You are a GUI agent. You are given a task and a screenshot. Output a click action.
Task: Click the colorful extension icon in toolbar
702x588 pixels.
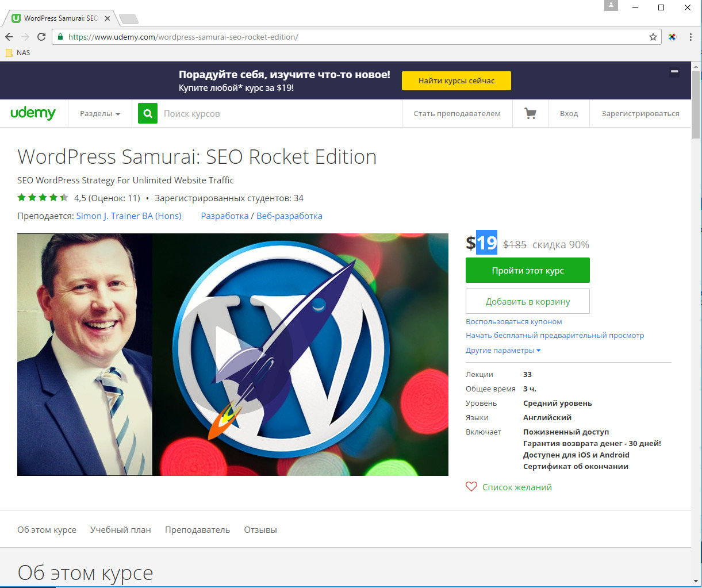tap(672, 37)
